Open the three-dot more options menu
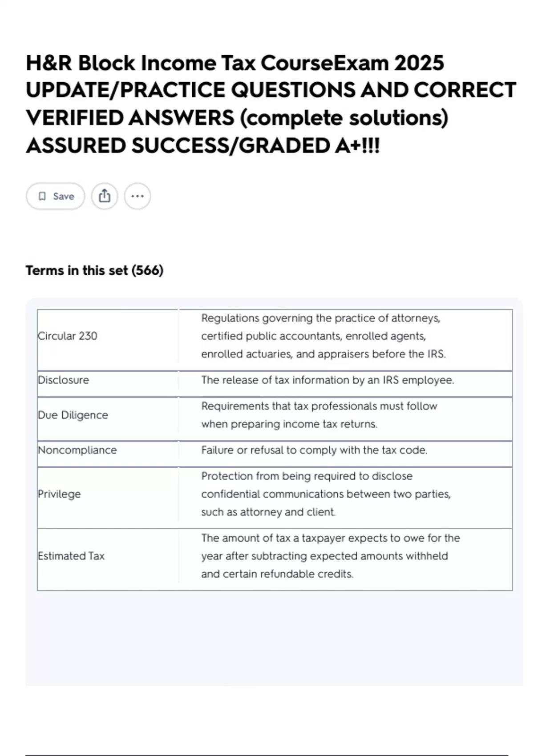 coord(138,196)
